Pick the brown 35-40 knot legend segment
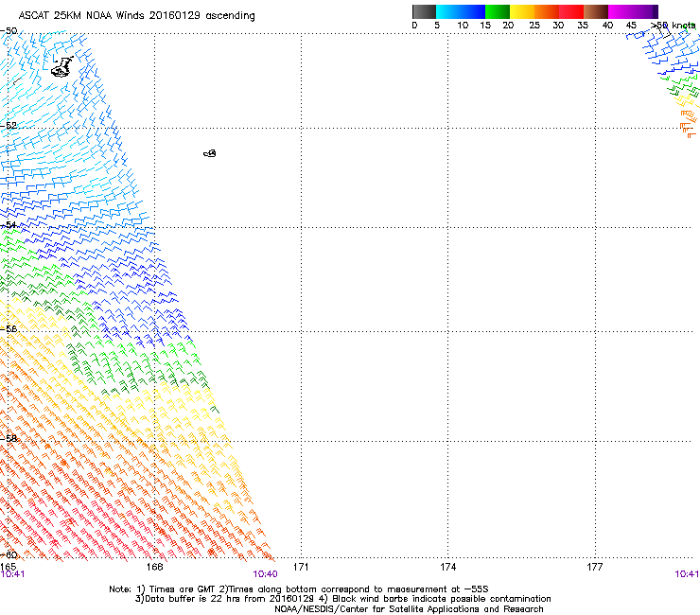 [x=596, y=11]
